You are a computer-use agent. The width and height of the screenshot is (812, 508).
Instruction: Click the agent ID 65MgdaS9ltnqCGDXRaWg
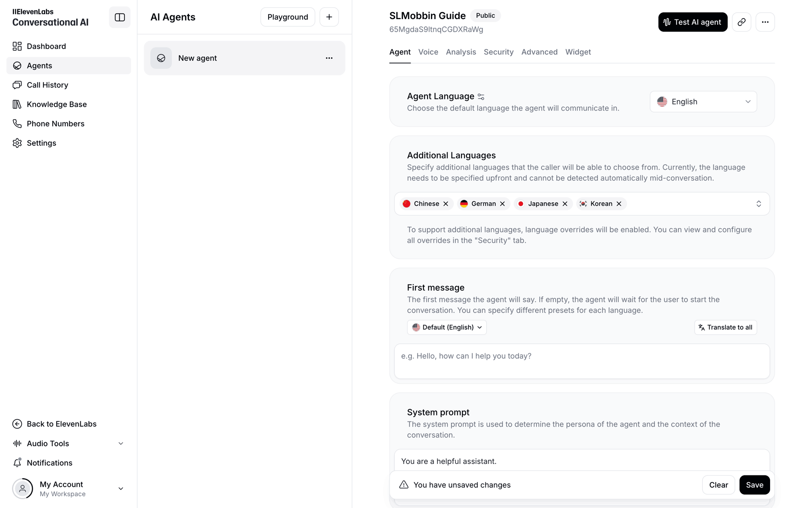(x=436, y=29)
